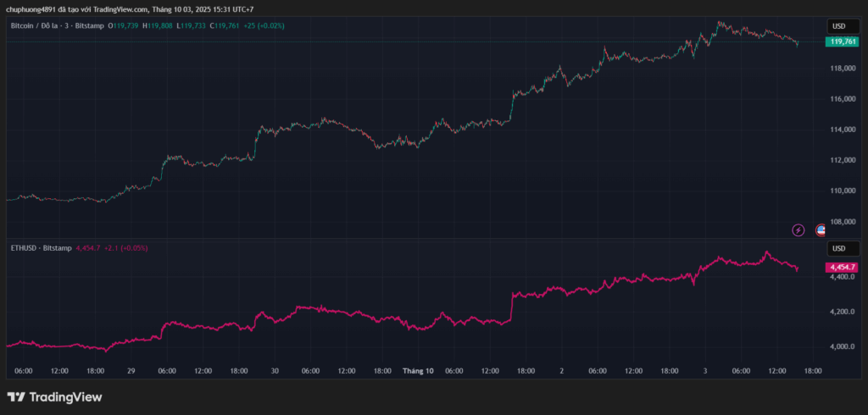The width and height of the screenshot is (868, 415).
Task: Open USD currency selector on Bitcoin pane
Action: pyautogui.click(x=839, y=25)
